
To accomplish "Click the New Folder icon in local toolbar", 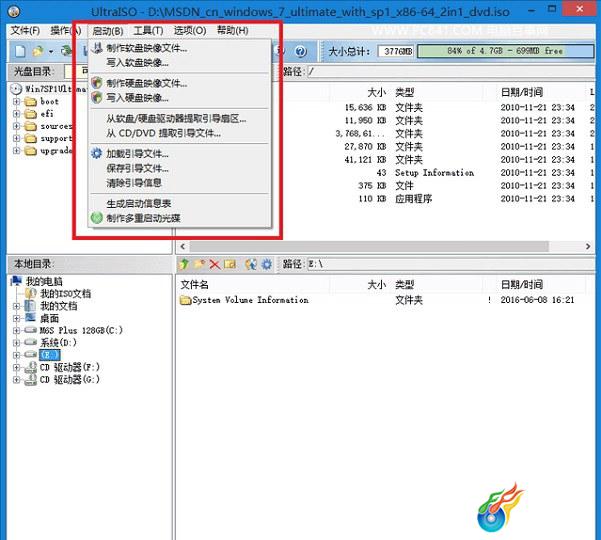I will pos(199,264).
